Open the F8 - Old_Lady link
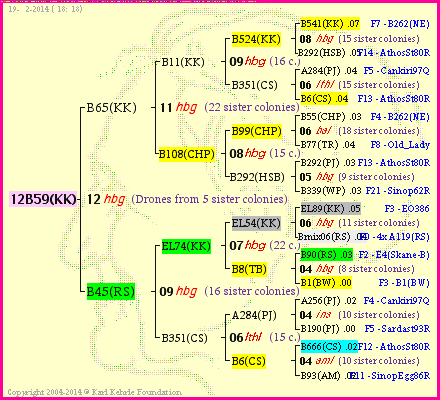The width and height of the screenshot is (440, 400). pyautogui.click(x=400, y=145)
